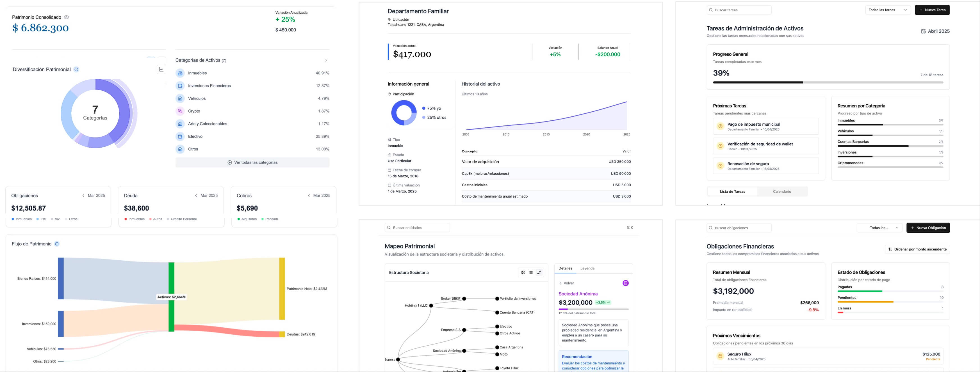Click info icon next to Diversificación Patrimonial

click(x=76, y=70)
